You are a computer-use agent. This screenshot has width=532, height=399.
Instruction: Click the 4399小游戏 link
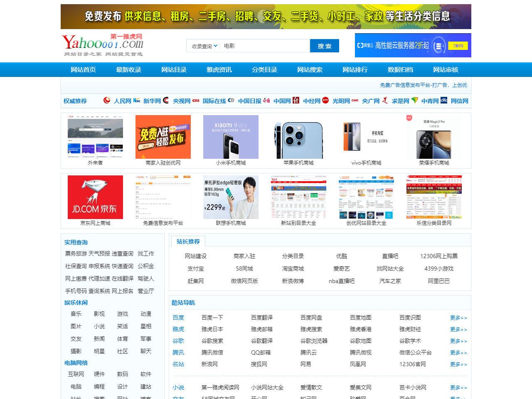[x=439, y=268]
